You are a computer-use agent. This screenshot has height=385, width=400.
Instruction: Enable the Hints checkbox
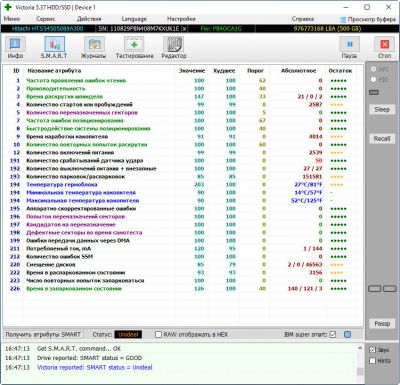pyautogui.click(x=373, y=361)
